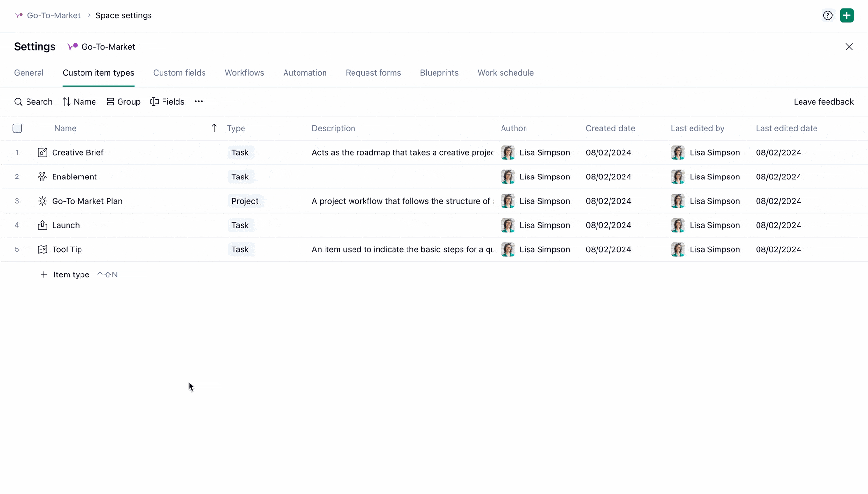
Task: Open the Group by options
Action: (123, 102)
